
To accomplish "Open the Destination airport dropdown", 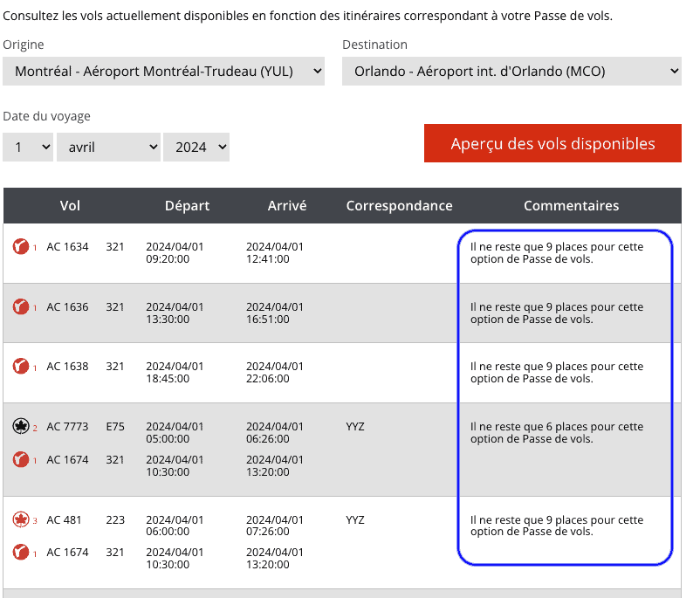I will coord(511,72).
